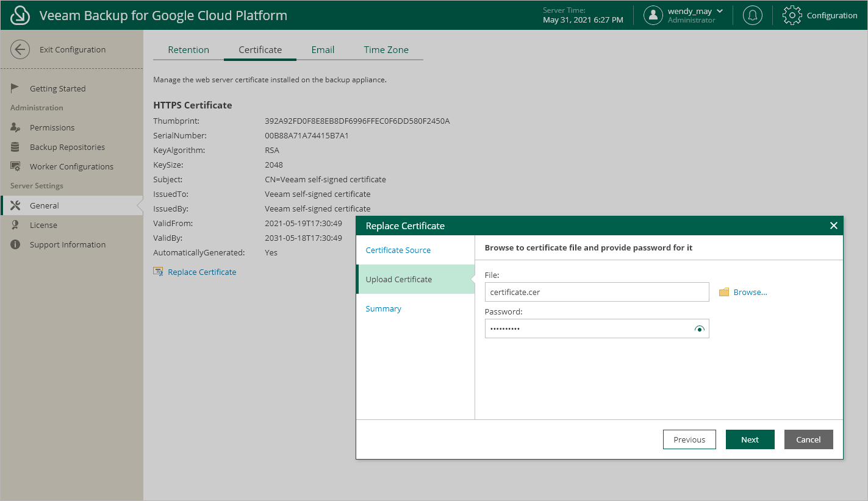Select the Upload Certificate step

pyautogui.click(x=415, y=279)
